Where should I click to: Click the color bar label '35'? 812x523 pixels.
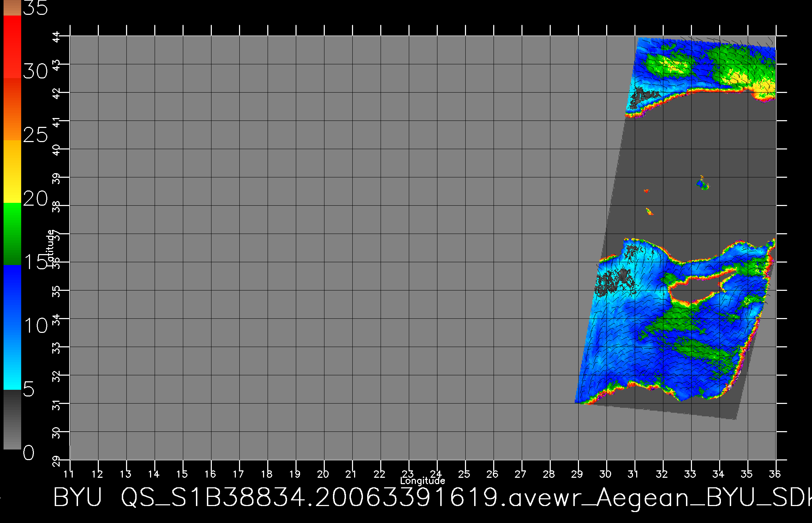tap(35, 8)
